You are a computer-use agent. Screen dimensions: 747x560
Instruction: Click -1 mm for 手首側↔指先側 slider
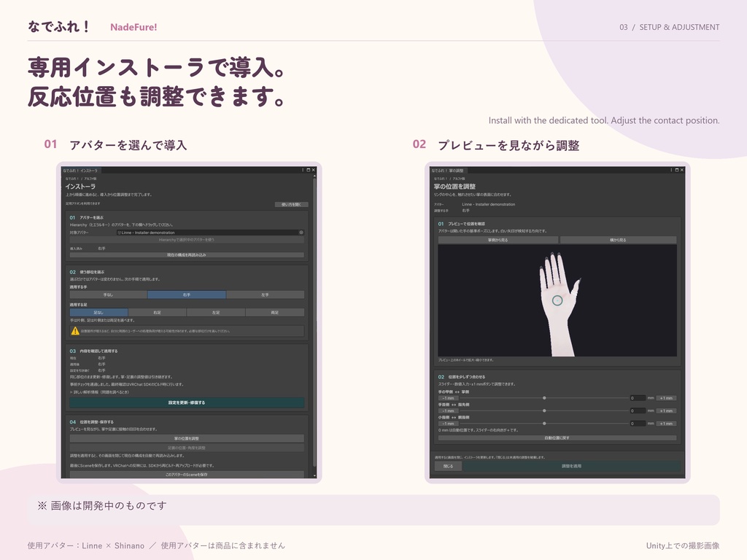tap(449, 411)
